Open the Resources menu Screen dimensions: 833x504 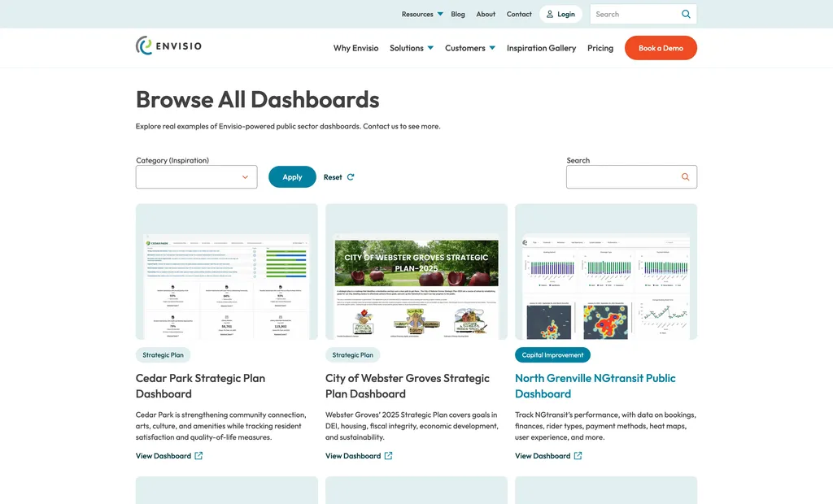point(417,15)
